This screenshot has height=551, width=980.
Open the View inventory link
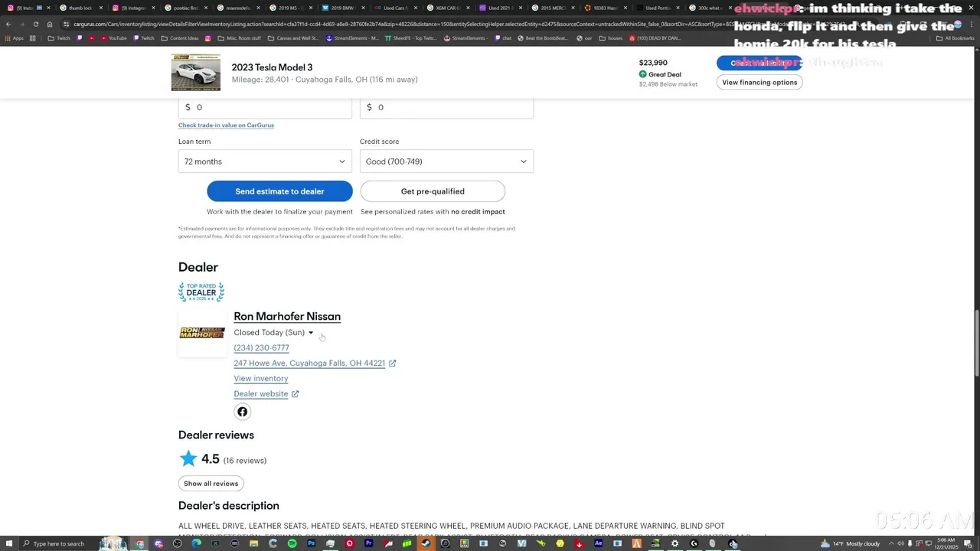pyautogui.click(x=261, y=379)
